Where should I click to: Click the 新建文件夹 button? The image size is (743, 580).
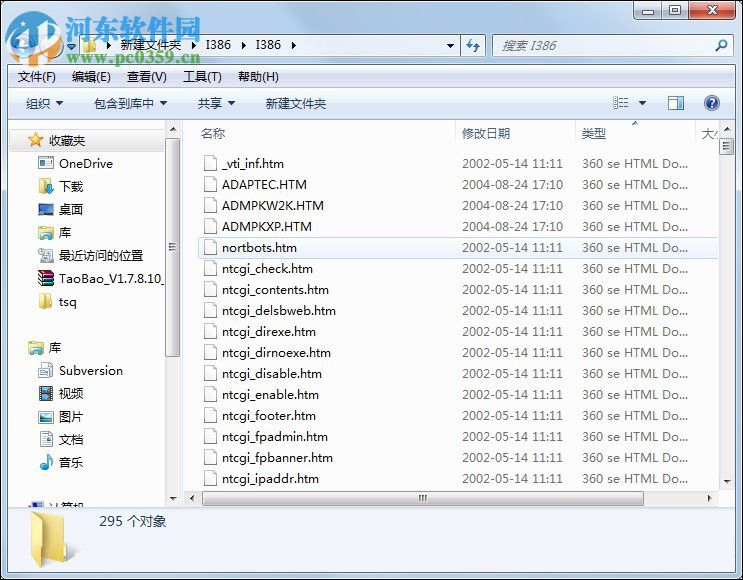(296, 103)
